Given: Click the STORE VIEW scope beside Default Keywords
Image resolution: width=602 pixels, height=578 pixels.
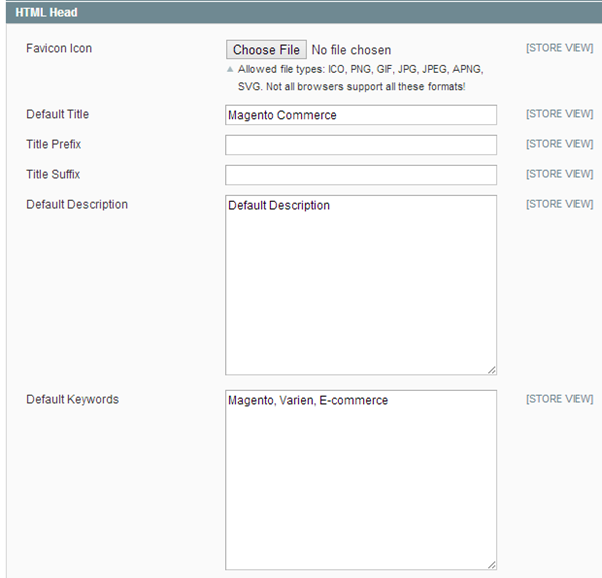Looking at the screenshot, I should coord(559,399).
